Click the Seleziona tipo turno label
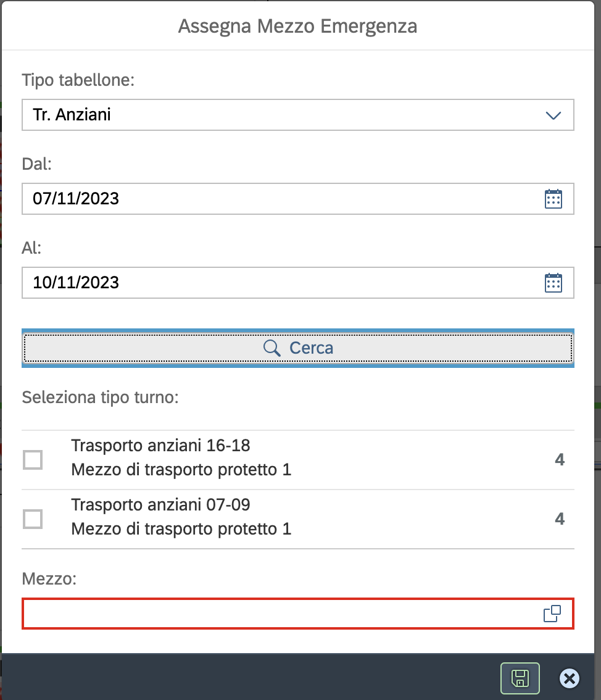Screen dimensions: 601x700 coord(100,397)
